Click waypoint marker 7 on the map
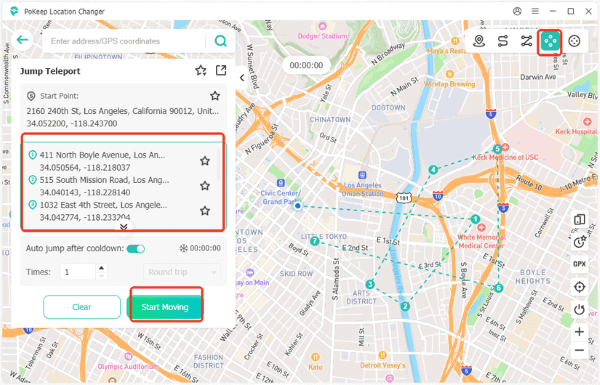This screenshot has height=385, width=600. 315,241
